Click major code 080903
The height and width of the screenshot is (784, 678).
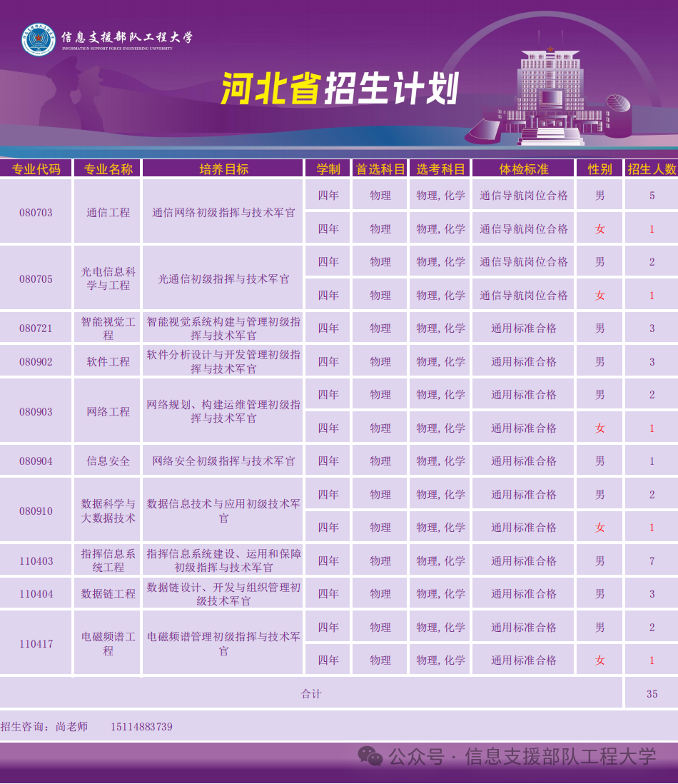(x=36, y=412)
